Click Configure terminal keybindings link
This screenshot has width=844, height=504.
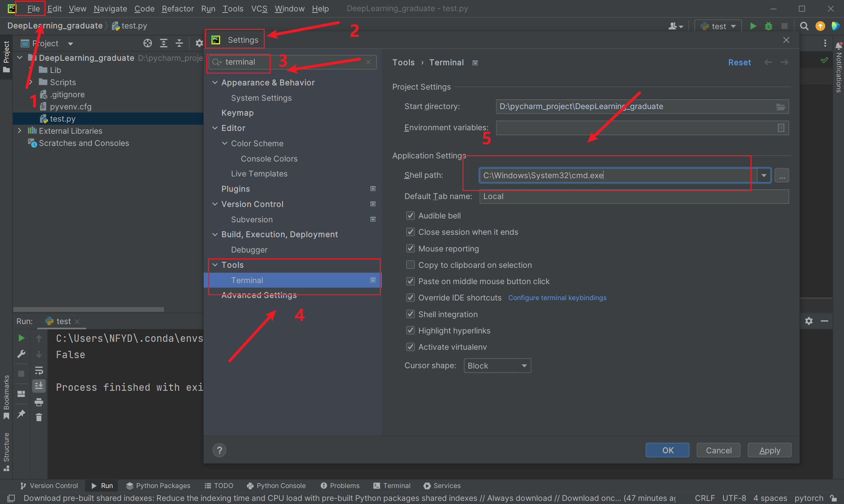(x=557, y=298)
